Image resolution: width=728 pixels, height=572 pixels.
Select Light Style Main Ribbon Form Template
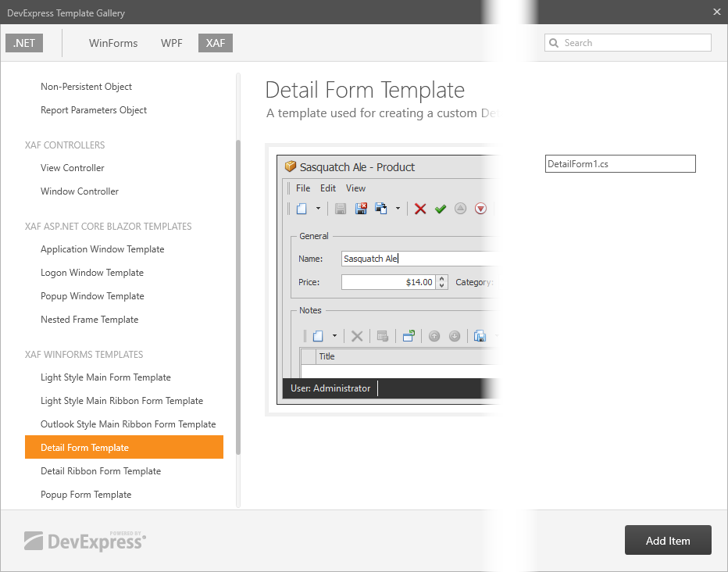122,401
